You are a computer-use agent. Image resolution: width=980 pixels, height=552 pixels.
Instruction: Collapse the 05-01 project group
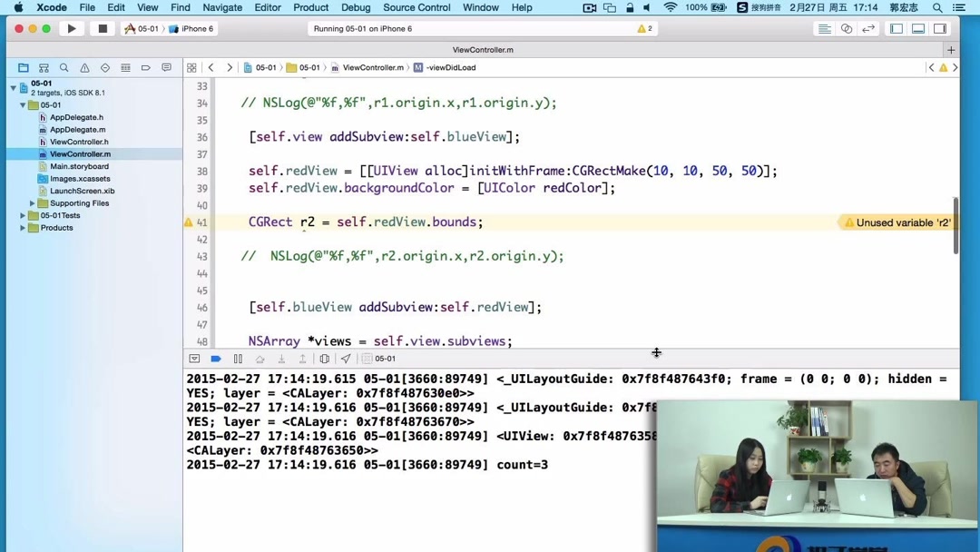click(22, 104)
